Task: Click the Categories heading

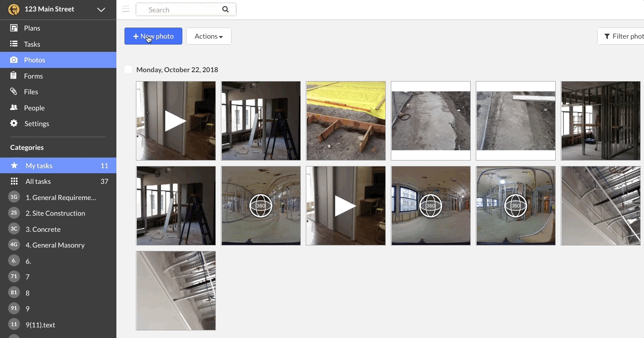Action: click(27, 147)
